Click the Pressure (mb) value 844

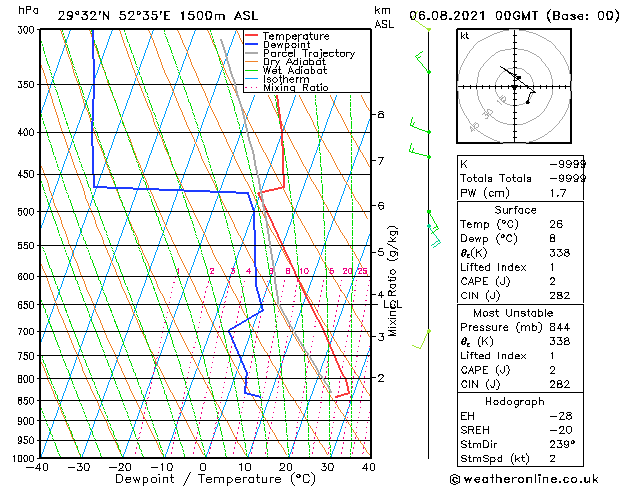coord(560,327)
